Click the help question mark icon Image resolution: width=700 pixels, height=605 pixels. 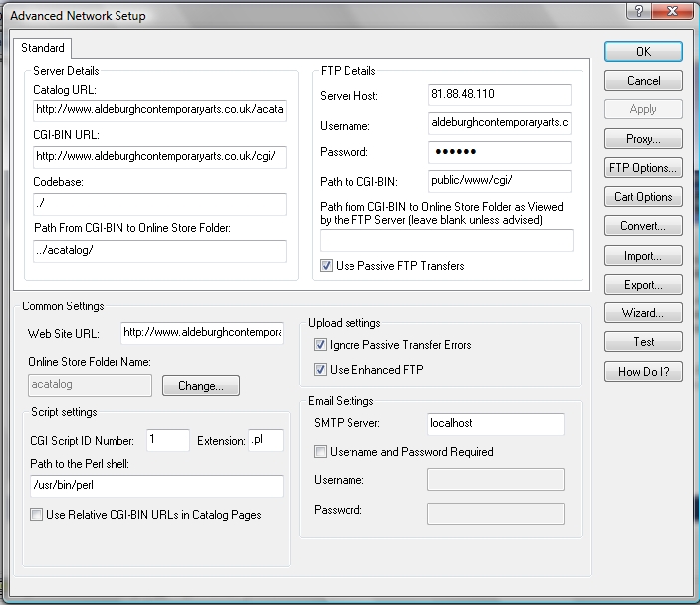[633, 13]
